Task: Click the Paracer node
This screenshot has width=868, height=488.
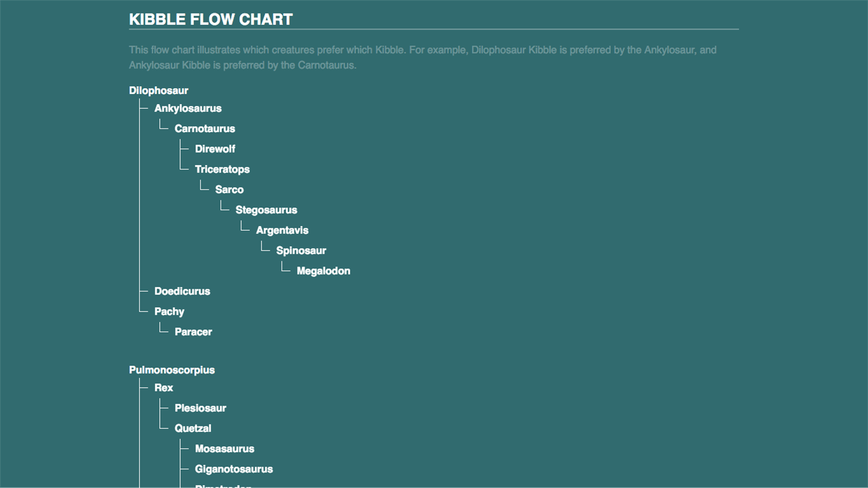Action: point(193,332)
